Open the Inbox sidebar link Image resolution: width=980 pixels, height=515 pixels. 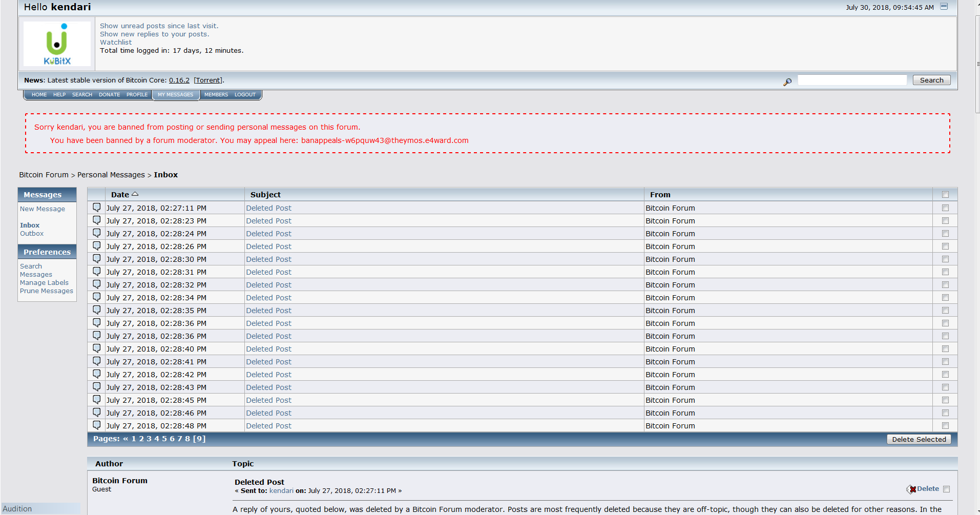(x=30, y=225)
